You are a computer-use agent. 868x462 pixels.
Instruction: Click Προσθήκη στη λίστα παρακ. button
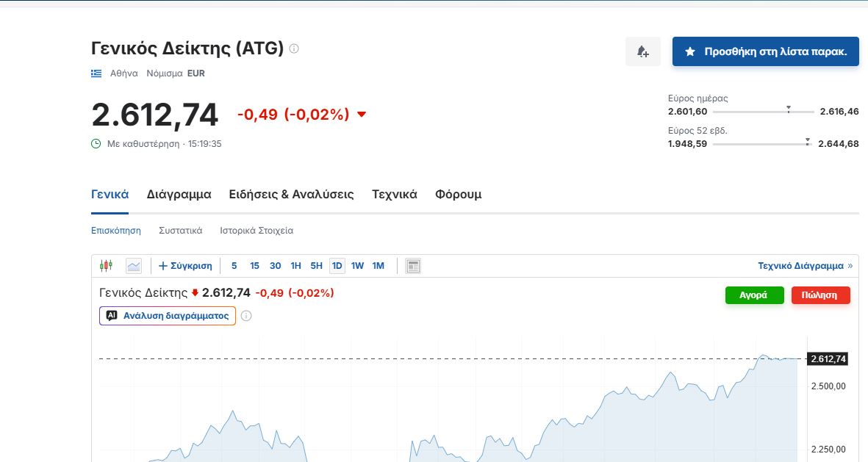766,51
